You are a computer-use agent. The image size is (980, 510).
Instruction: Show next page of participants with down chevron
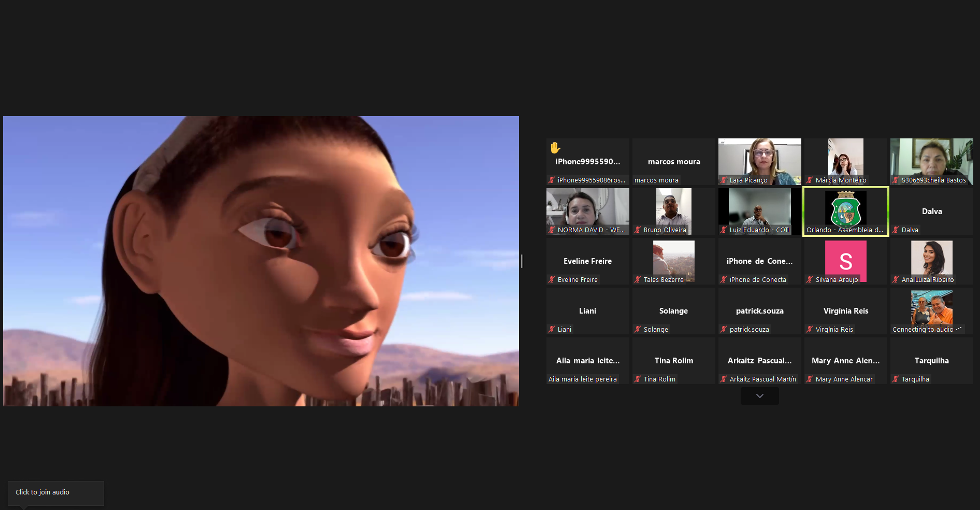[x=759, y=396]
